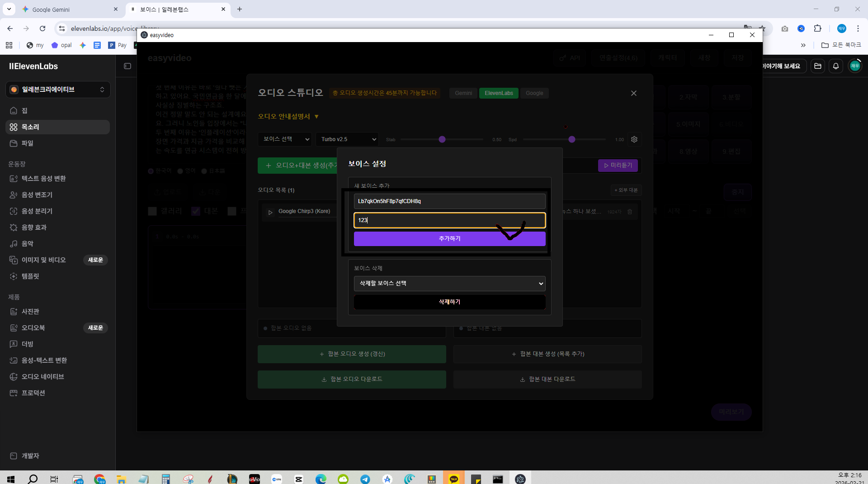The width and height of the screenshot is (868, 484).
Task: Click the 삭제하기 button
Action: coord(449,302)
